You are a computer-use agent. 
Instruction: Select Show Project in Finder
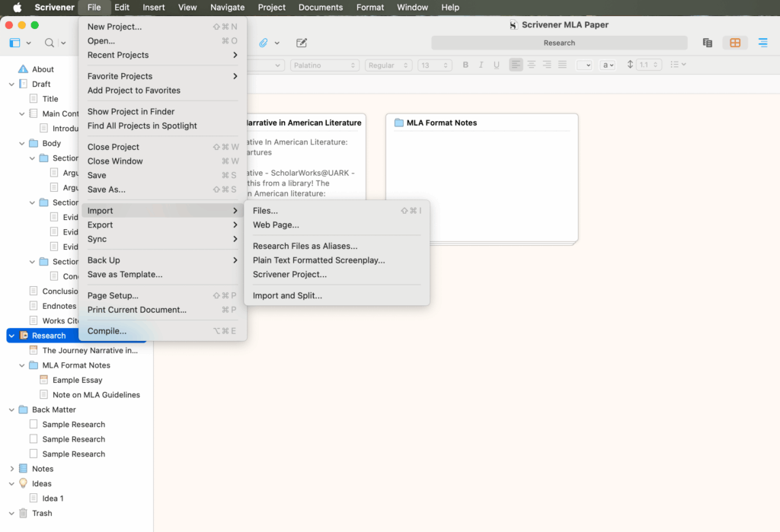162,111
